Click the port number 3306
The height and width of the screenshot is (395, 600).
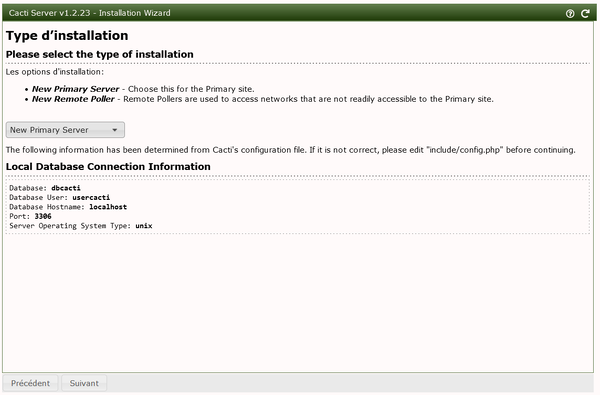coord(43,216)
